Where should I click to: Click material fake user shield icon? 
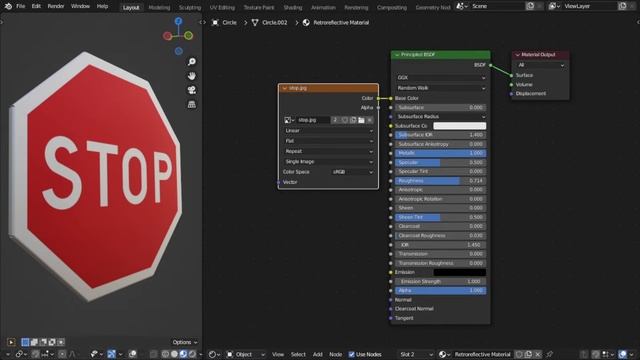click(519, 354)
